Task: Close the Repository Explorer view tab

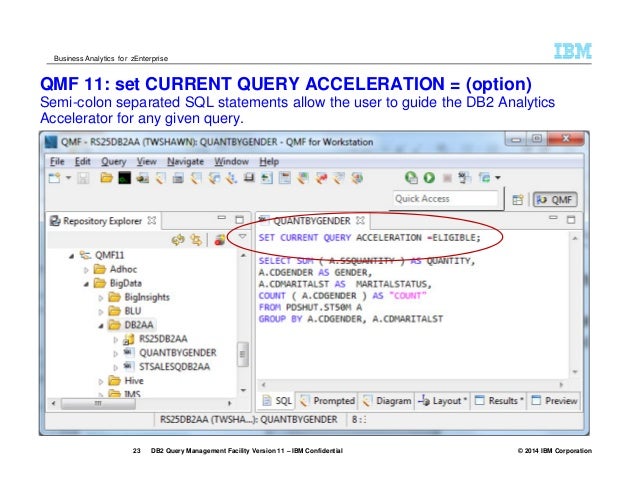Action: coord(152,220)
